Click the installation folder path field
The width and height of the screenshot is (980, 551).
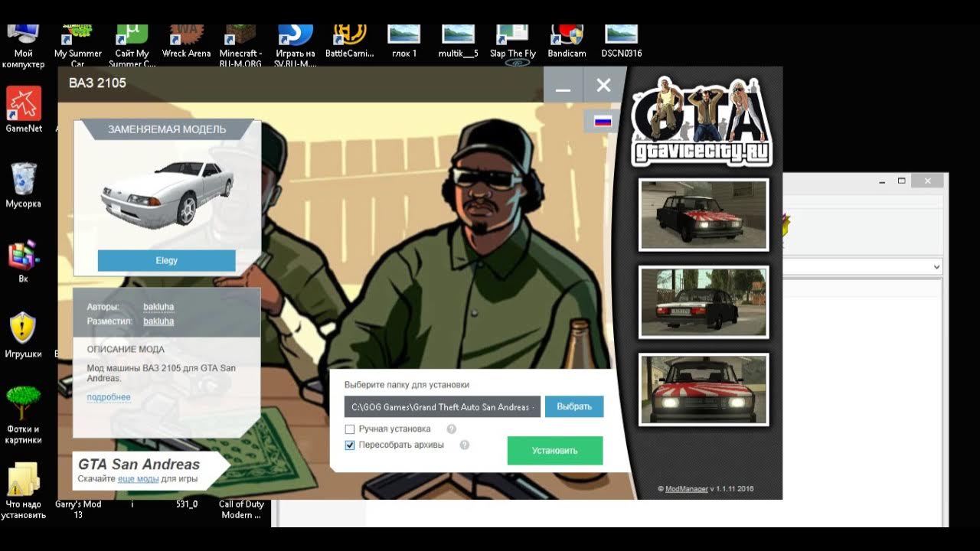point(443,406)
